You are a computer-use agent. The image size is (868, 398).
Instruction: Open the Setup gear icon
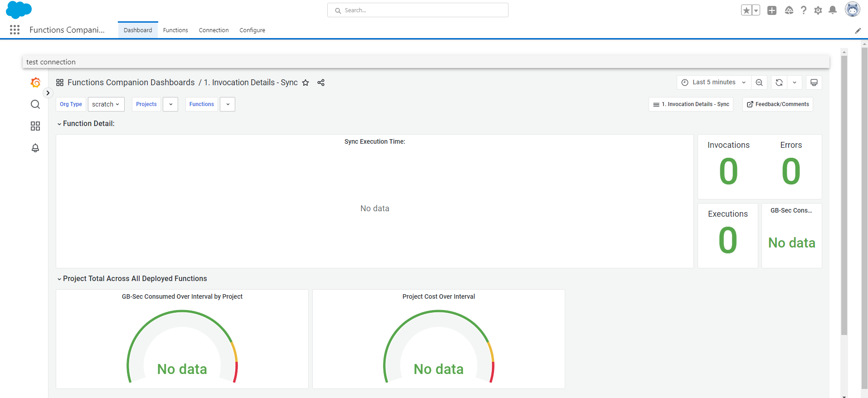tap(818, 10)
